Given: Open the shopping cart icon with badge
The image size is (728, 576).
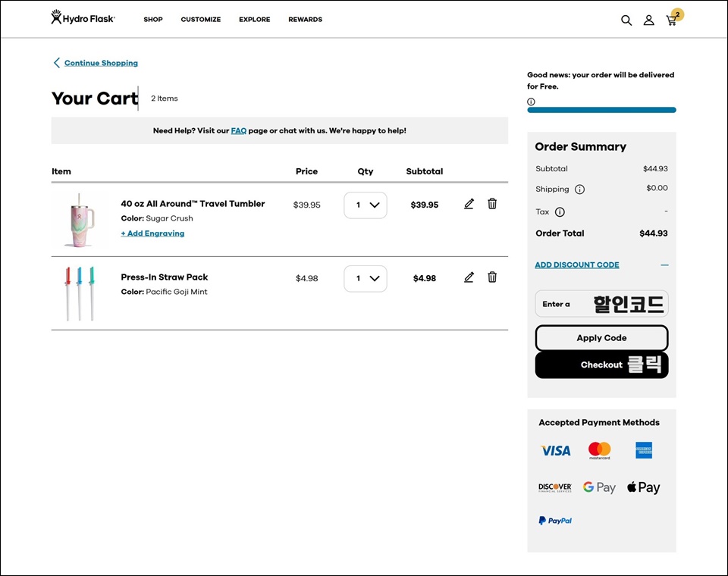Looking at the screenshot, I should point(674,17).
